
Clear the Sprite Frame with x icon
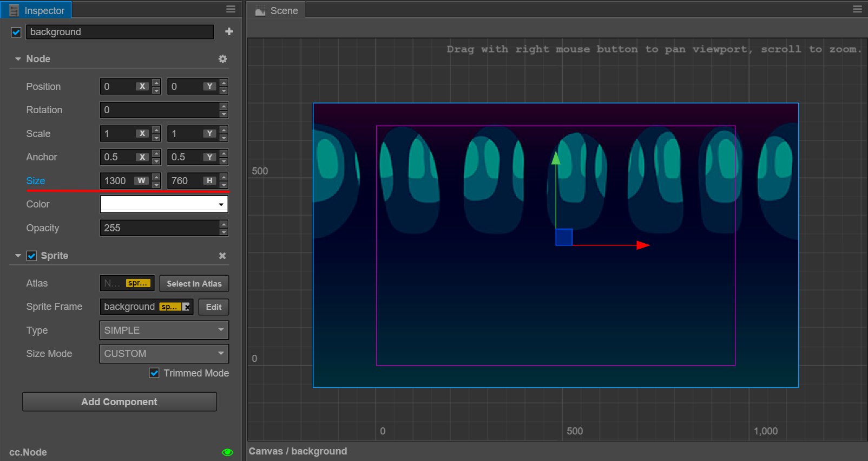tap(187, 307)
